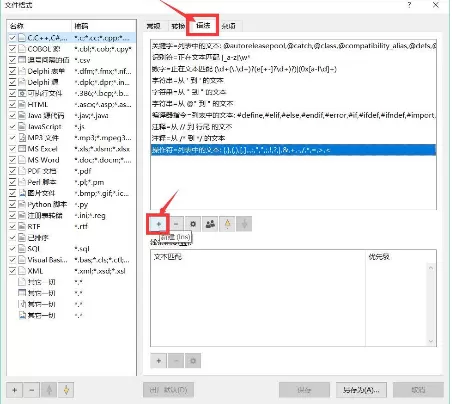Select the identifier row with [_a-z]\w*

point(293,57)
